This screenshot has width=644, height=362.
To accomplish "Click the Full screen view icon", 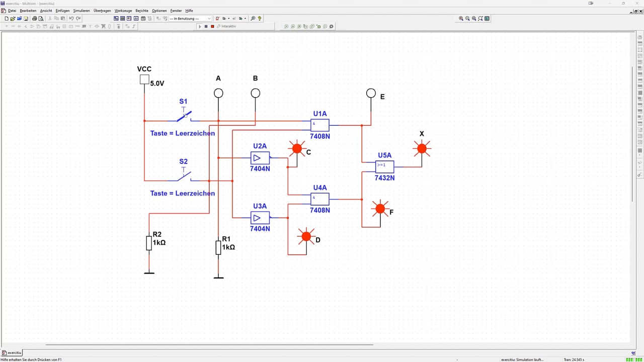I will [x=487, y=19].
